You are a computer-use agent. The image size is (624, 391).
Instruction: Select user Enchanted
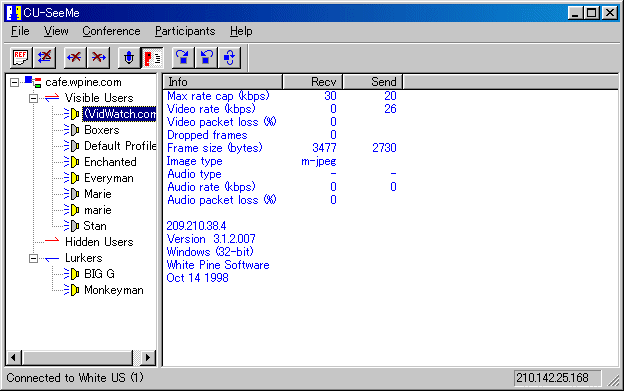[110, 162]
